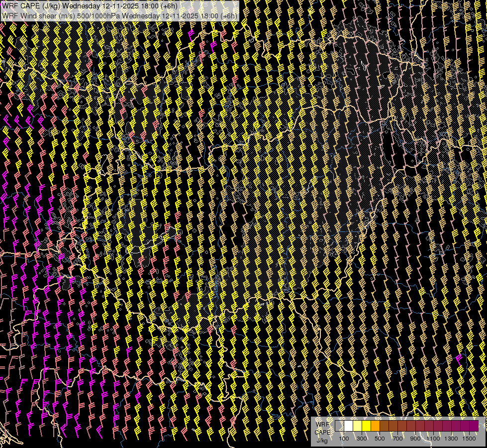Click the legend value 300

pyautogui.click(x=362, y=439)
